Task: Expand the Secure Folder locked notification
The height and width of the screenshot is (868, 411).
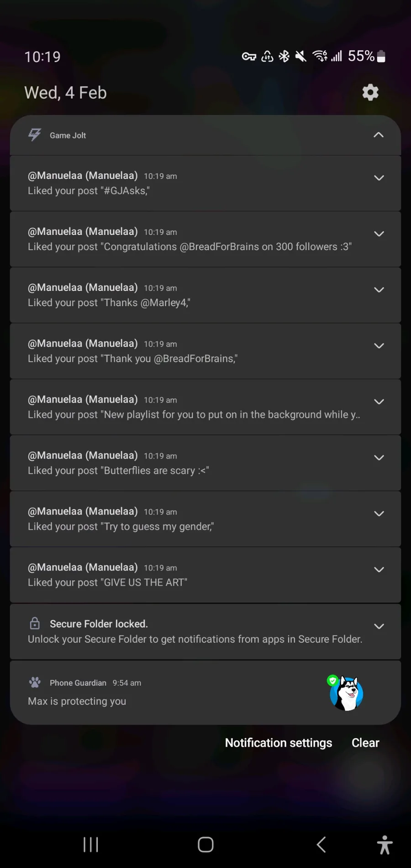Action: pyautogui.click(x=379, y=626)
